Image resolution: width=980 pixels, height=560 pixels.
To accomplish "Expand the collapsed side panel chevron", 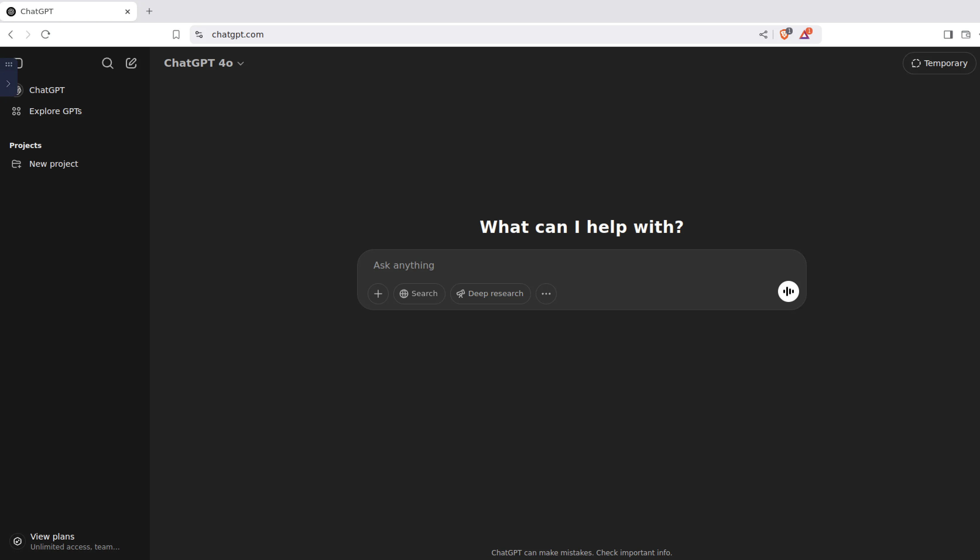I will (x=8, y=83).
